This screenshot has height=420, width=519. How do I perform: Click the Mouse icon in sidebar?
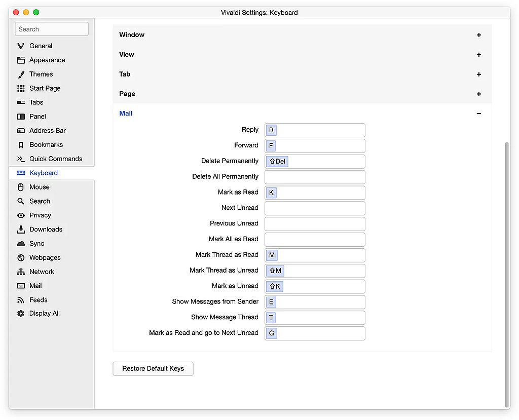pos(21,187)
